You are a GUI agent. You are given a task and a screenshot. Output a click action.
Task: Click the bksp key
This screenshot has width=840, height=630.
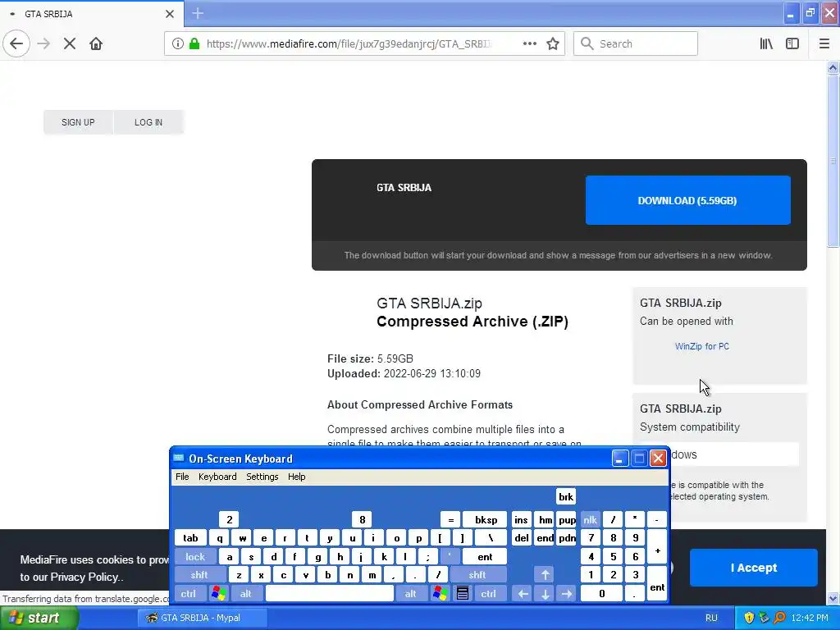pyautogui.click(x=486, y=519)
